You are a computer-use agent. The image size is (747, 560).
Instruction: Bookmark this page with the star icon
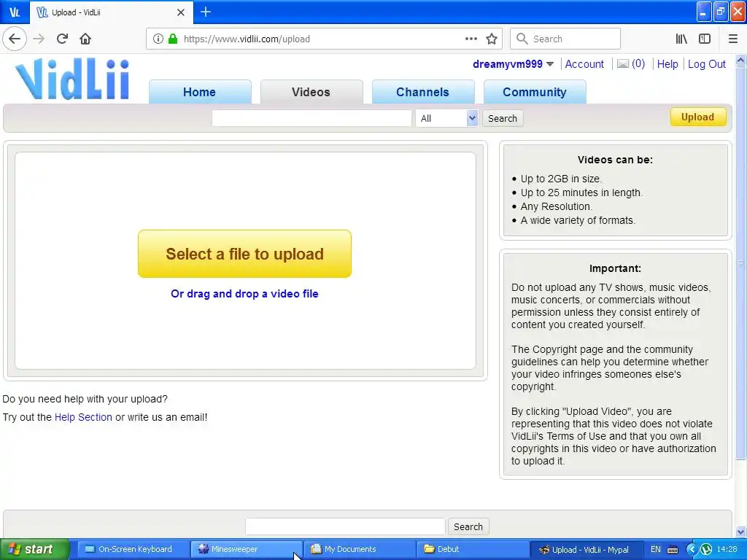pyautogui.click(x=492, y=39)
